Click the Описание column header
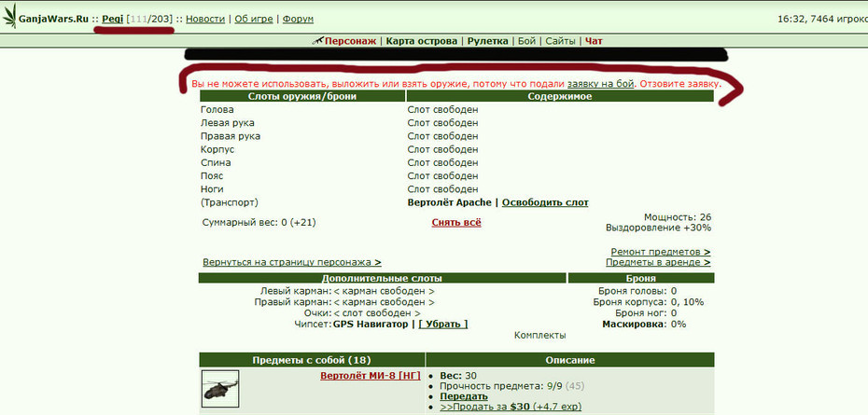The image size is (868, 415). point(570,360)
